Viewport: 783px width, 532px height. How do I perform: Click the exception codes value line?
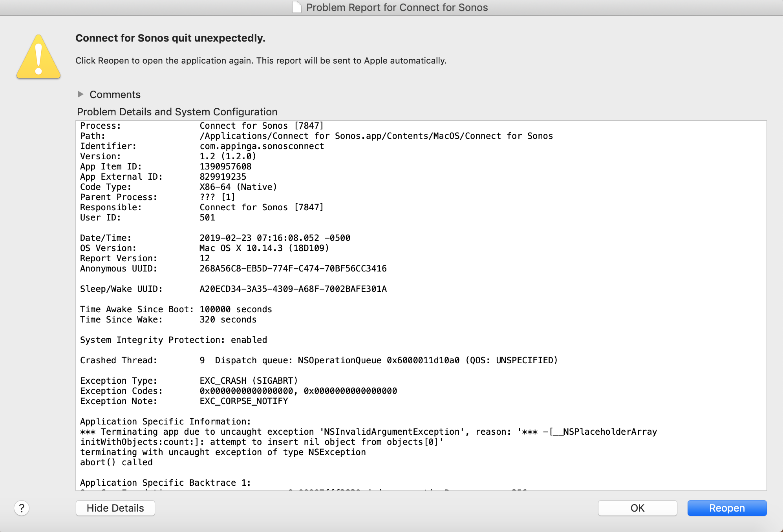[x=298, y=391]
